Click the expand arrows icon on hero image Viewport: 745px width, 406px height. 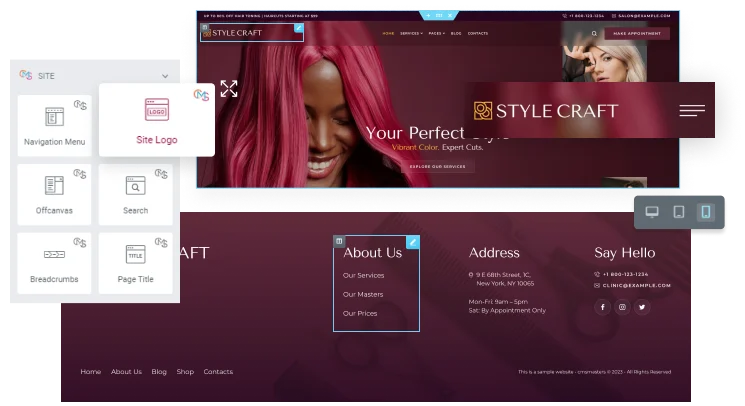coord(229,89)
